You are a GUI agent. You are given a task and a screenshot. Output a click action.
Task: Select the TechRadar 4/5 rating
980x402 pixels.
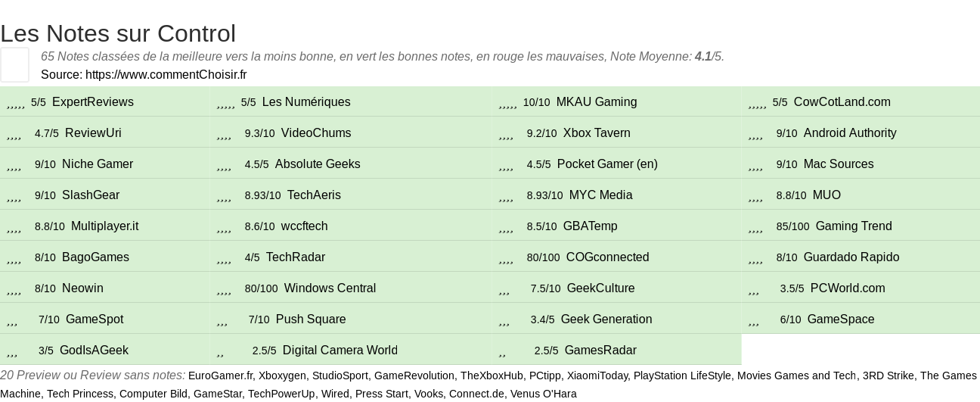(x=352, y=257)
